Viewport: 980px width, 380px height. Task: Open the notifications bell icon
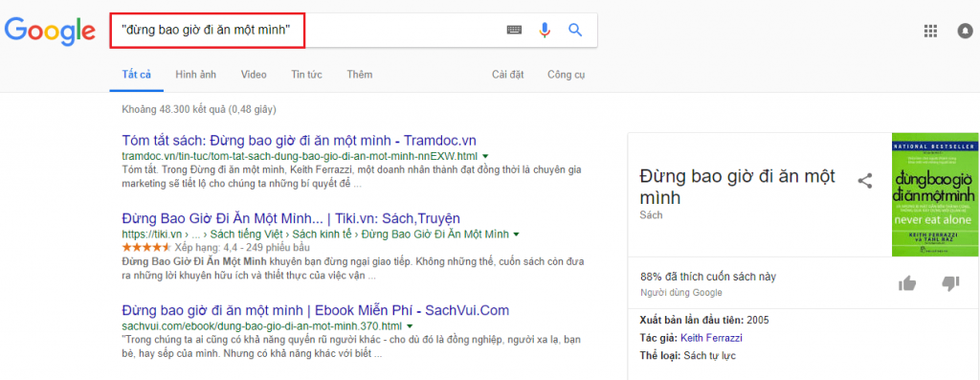pos(965,32)
